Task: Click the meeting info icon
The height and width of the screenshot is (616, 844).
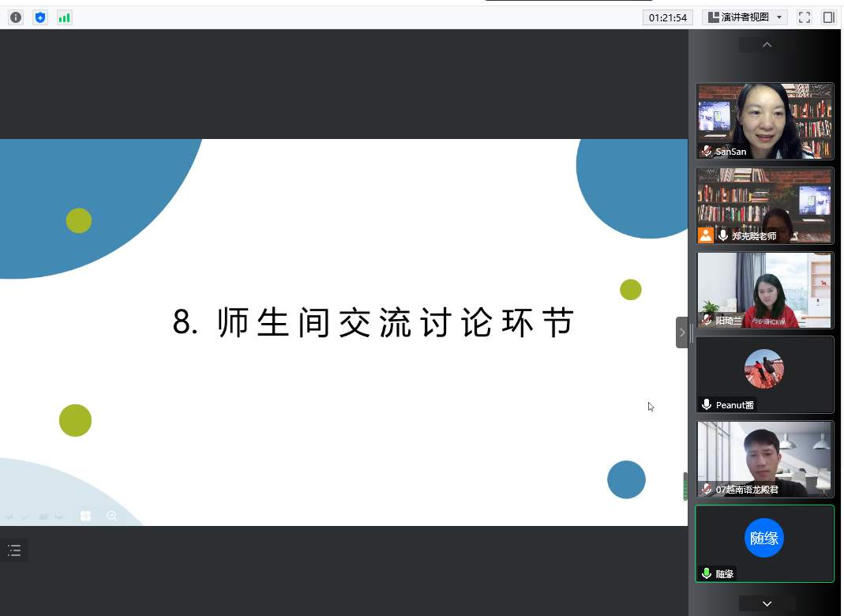Action: [x=16, y=17]
